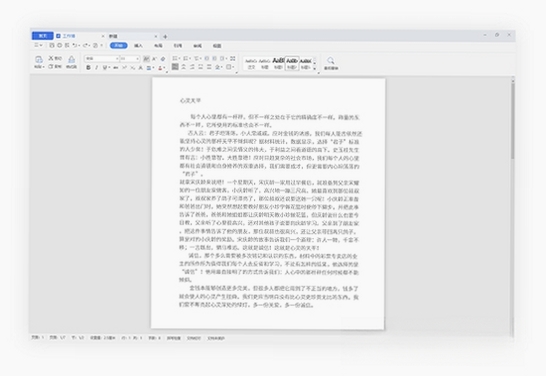The height and width of the screenshot is (376, 546).
Task: Click the clear formatting eraser icon
Action: point(163,59)
